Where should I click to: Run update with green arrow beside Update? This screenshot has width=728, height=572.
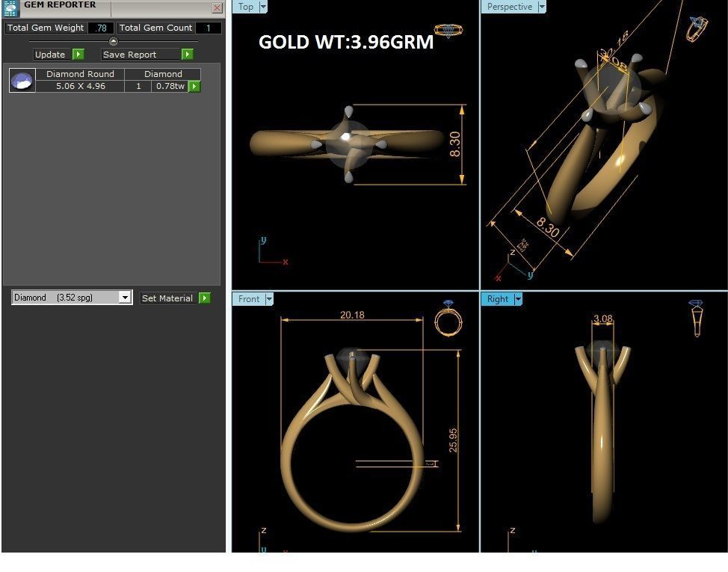click(78, 55)
